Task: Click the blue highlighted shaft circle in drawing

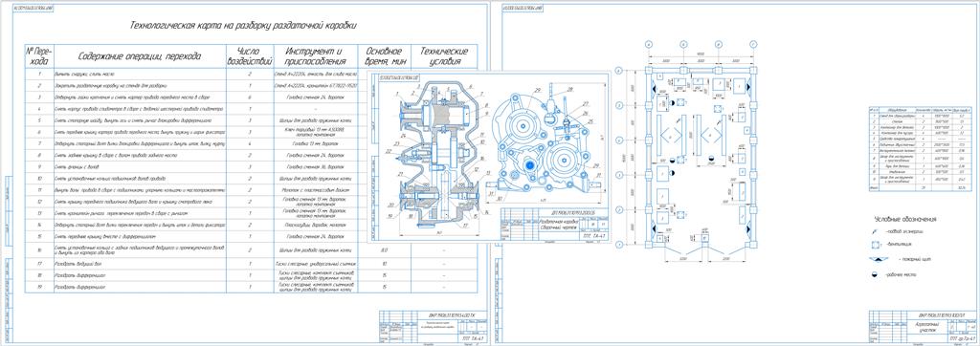Action: 529,164
